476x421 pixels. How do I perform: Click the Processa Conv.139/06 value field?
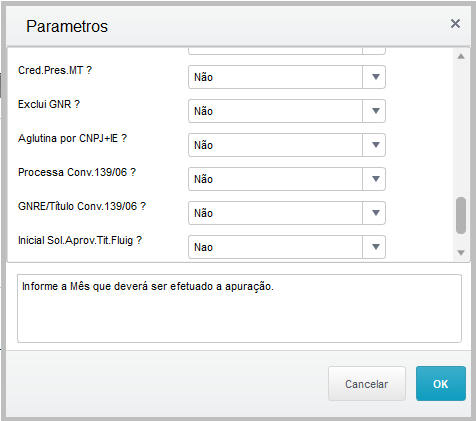pyautogui.click(x=275, y=179)
